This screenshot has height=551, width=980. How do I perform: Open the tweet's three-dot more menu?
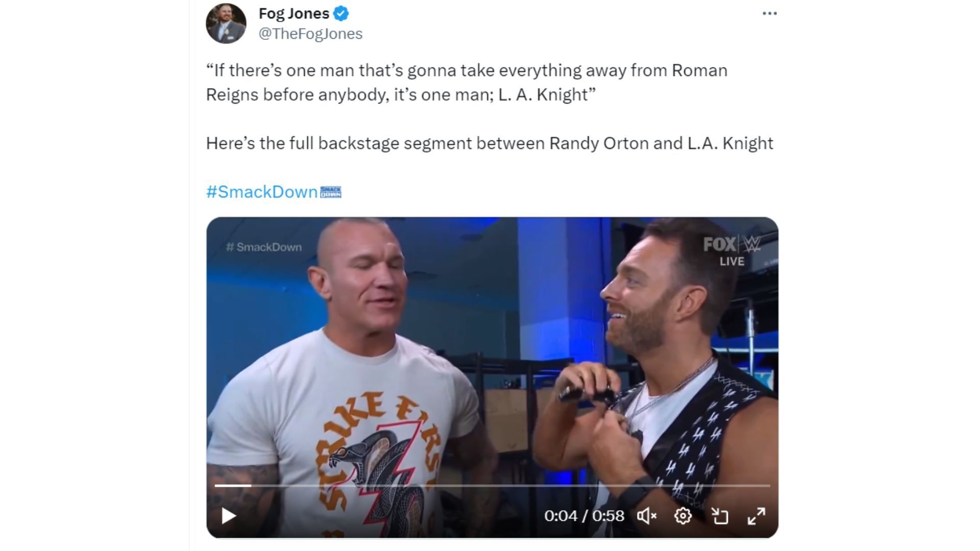769,14
